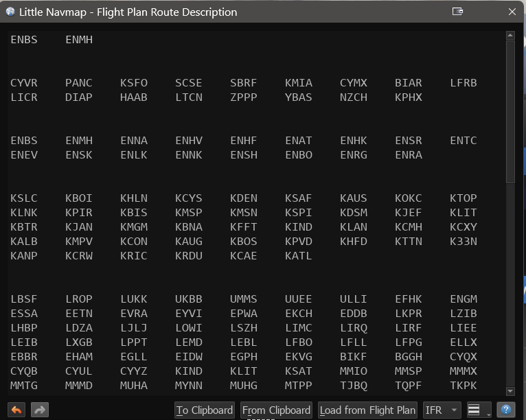Click the EPWA airport code

pos(244,314)
